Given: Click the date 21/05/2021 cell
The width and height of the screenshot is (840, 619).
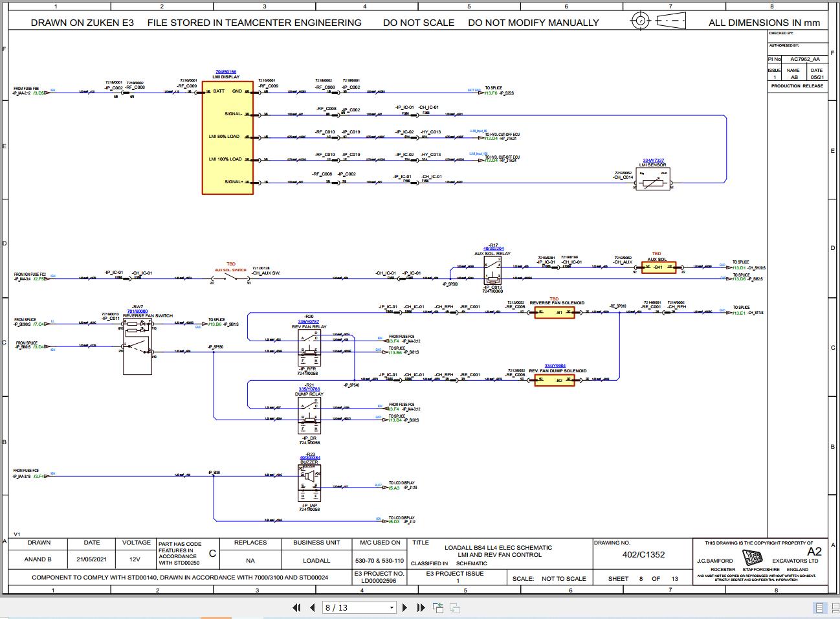Looking at the screenshot, I should click(92, 559).
